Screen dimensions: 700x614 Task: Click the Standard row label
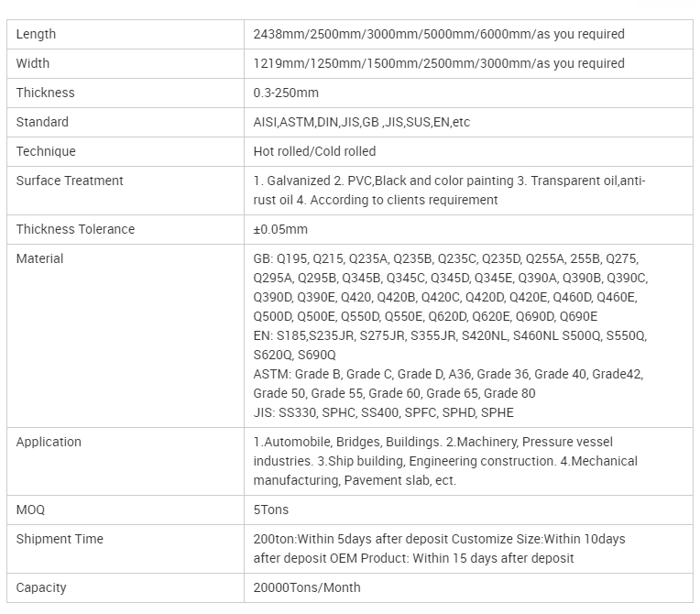(42, 122)
